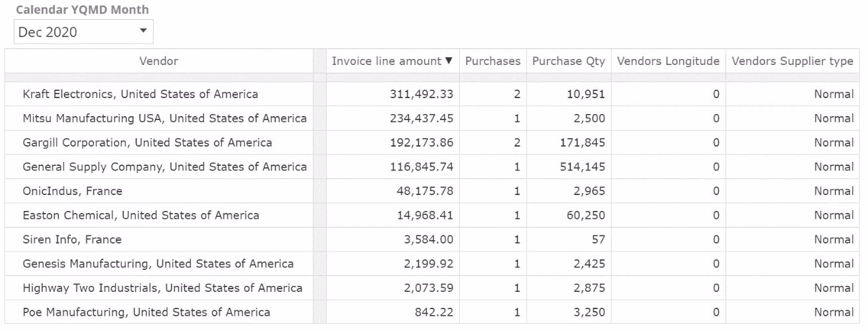Screen dimensions: 868x331
Task: Click the Vendors Supplier type header
Action: [792, 61]
